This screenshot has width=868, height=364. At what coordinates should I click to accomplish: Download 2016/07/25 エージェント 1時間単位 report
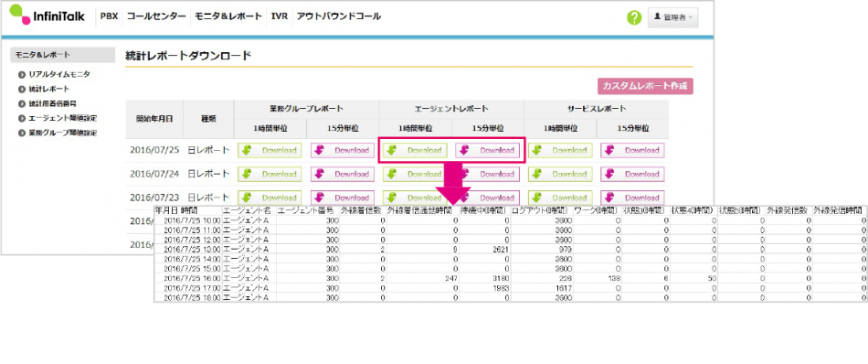(415, 150)
